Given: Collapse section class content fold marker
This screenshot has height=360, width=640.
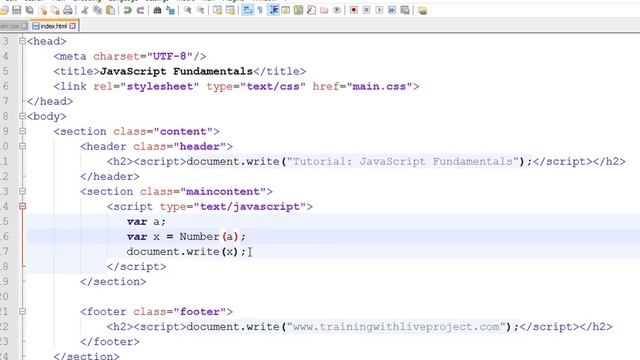Looking at the screenshot, I should [x=22, y=131].
